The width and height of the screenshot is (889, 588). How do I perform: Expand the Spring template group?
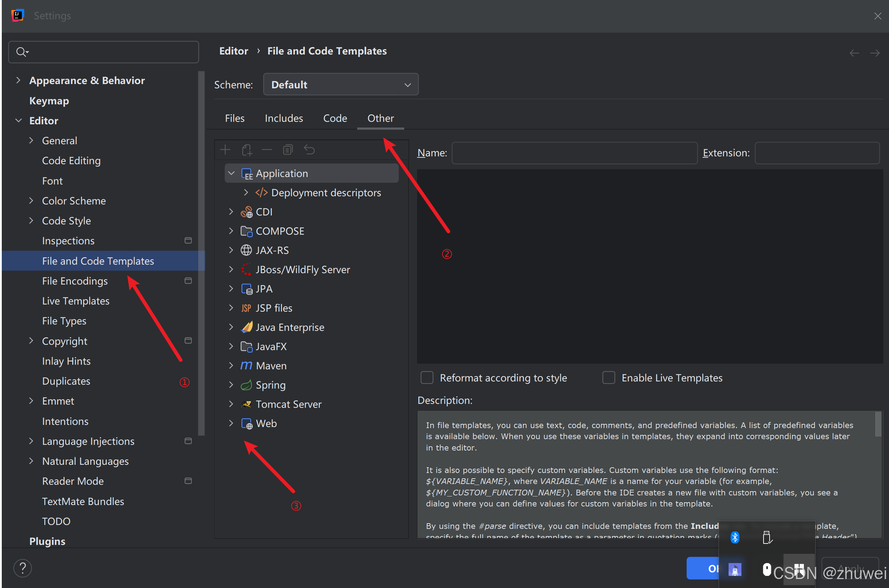click(x=231, y=385)
